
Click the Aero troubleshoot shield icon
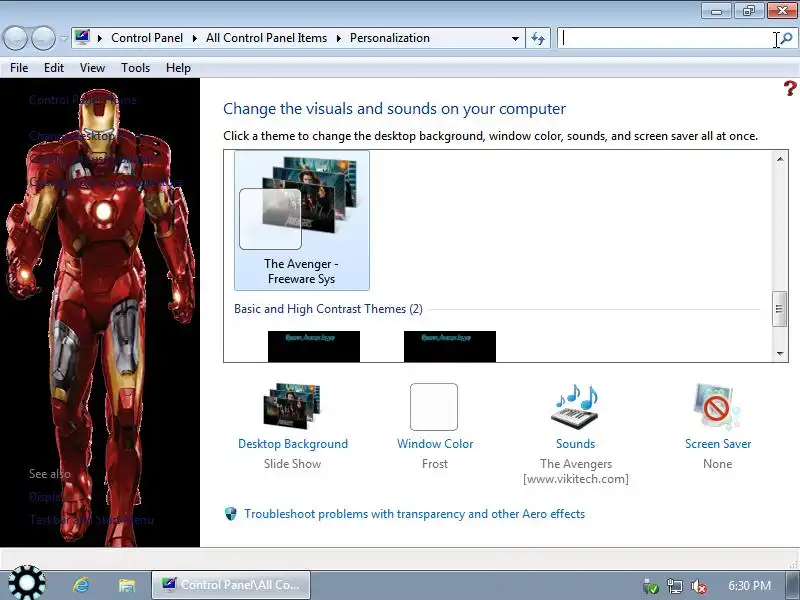(231, 514)
